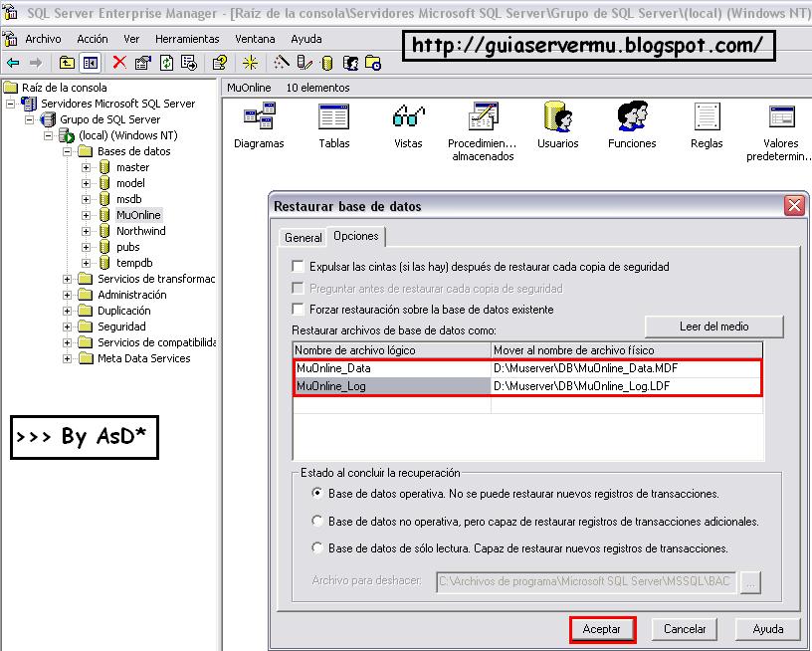Screen dimensions: 812x651
Task: Select the tempdb database in tree
Action: point(134,263)
